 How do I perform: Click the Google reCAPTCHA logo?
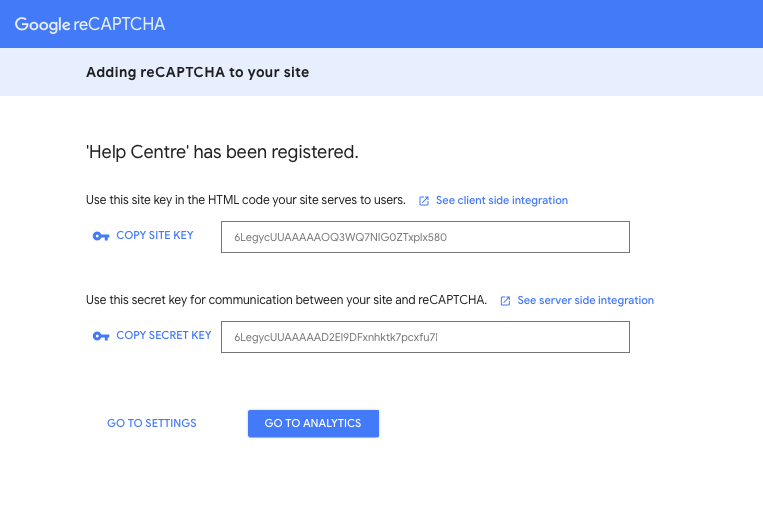pos(90,24)
